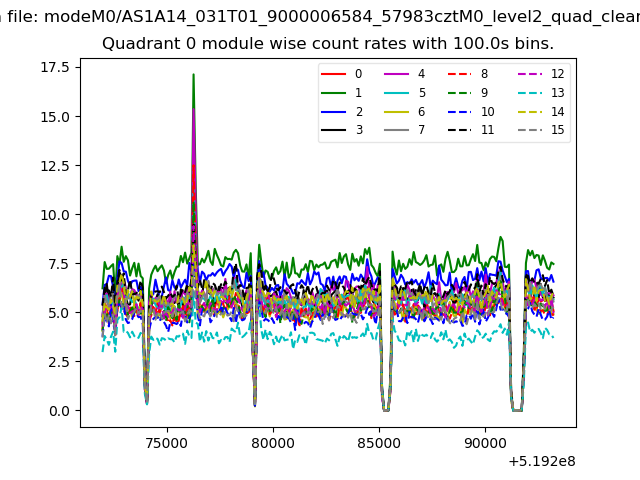Image resolution: width=640 pixels, height=480 pixels.
Task: Click the magenta legend line for module 4
Action: [x=396, y=74]
